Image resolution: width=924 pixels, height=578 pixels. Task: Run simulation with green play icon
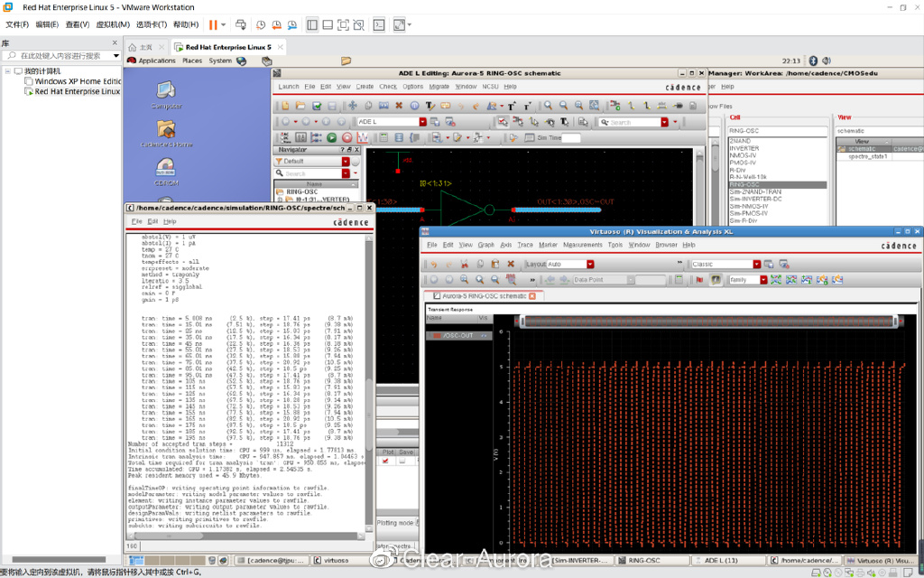(x=332, y=137)
